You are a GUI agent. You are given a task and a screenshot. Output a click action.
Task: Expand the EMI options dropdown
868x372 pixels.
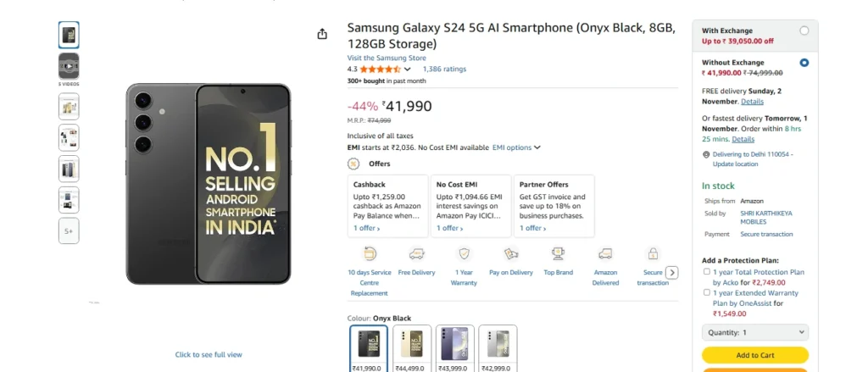pyautogui.click(x=516, y=147)
